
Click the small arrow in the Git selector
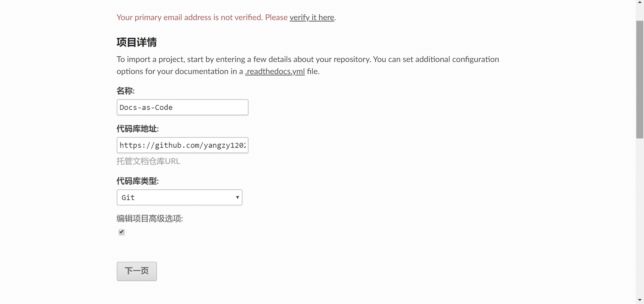point(237,197)
